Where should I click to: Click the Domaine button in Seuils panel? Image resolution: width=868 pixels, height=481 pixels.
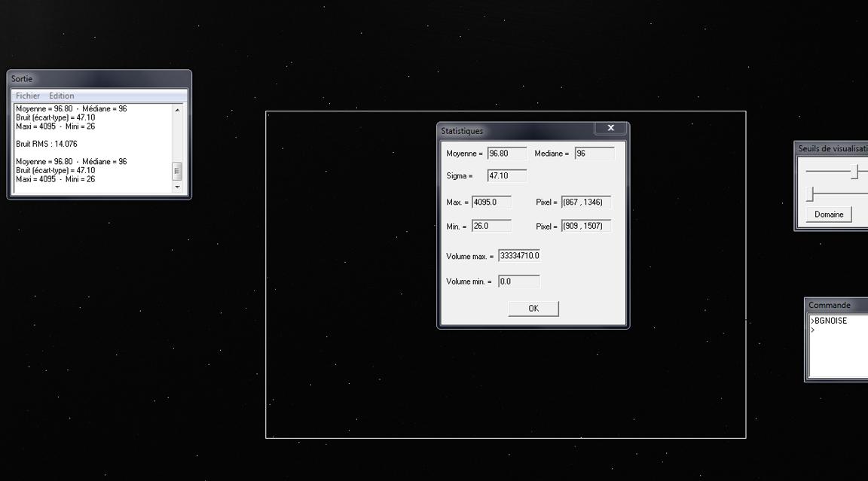tap(829, 215)
